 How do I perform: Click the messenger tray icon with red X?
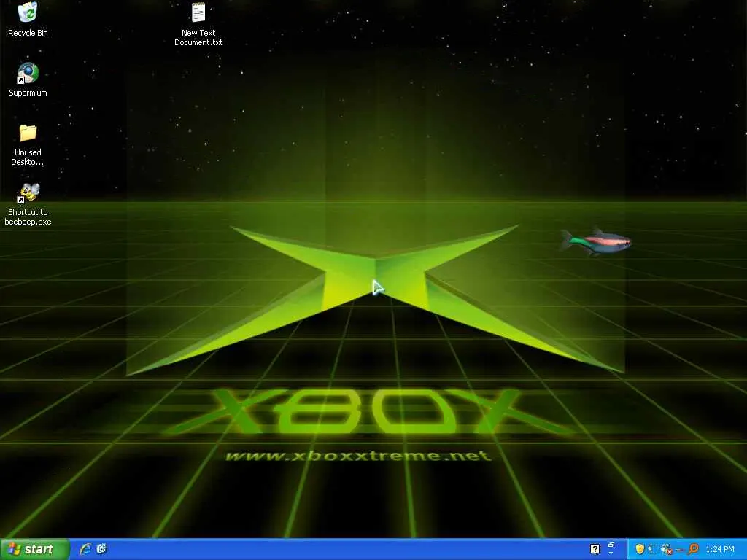pyautogui.click(x=666, y=549)
